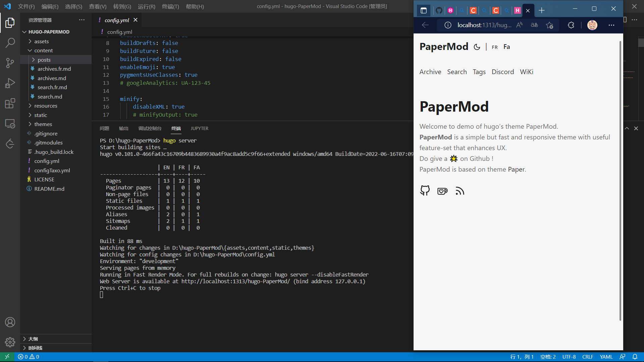
Task: Collapse the content folder
Action: click(x=43, y=50)
